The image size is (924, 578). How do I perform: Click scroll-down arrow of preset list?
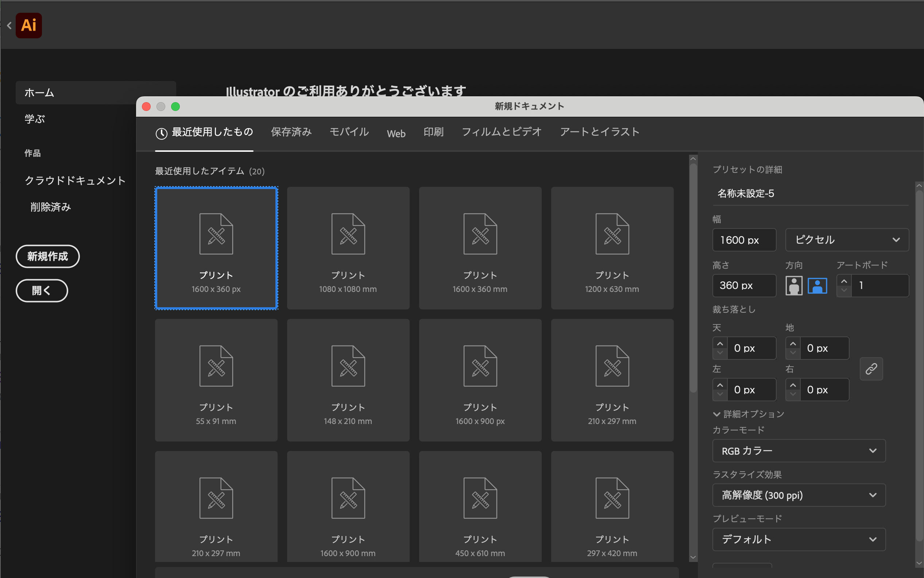coord(693,558)
